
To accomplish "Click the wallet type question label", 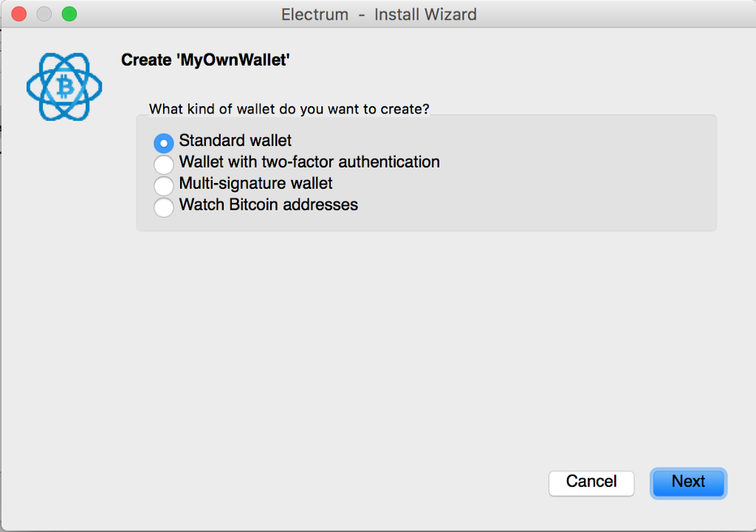I will [x=289, y=109].
